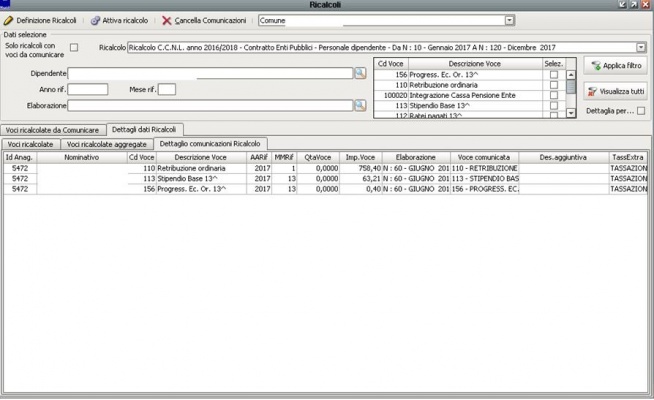Click the MMRif column header

[284, 157]
